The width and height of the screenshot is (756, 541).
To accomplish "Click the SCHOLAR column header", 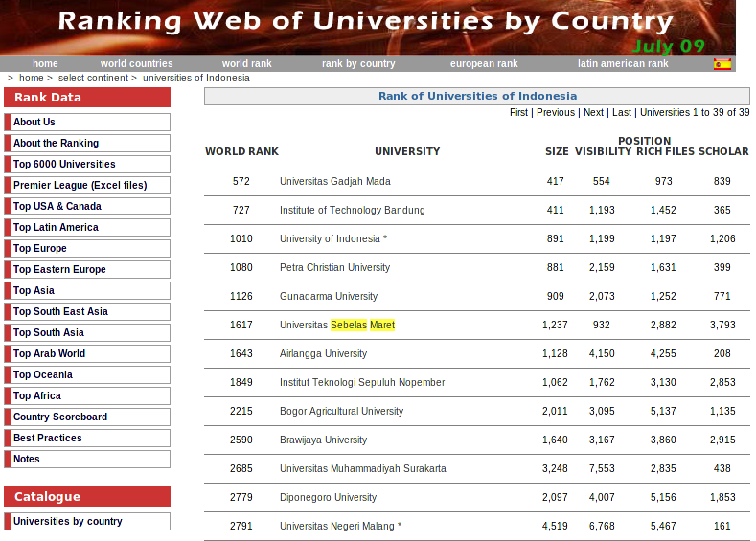I will (723, 151).
